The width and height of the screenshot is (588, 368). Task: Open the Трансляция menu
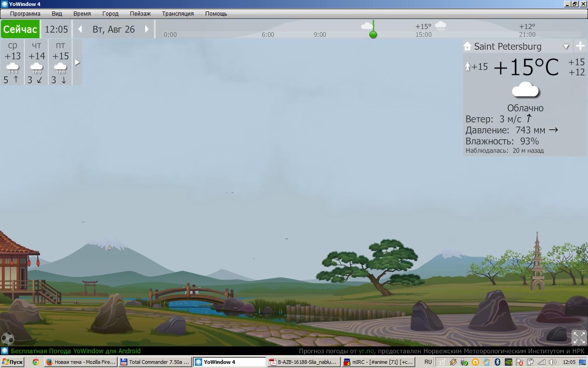[178, 14]
